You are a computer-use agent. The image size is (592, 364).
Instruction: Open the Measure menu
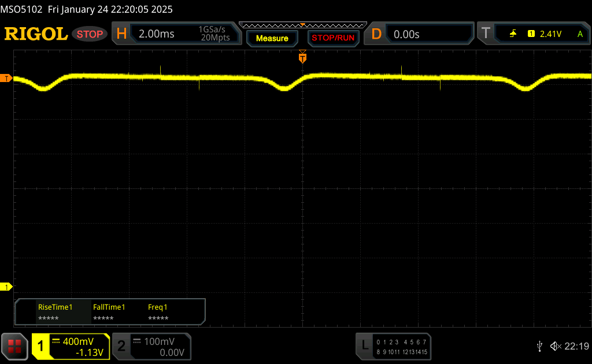[272, 38]
